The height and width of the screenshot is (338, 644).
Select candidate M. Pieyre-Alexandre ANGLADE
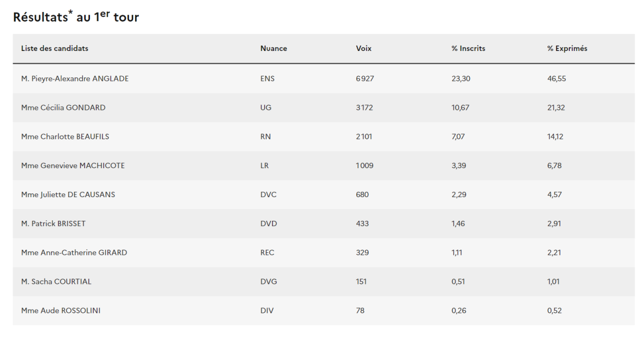pyautogui.click(x=75, y=79)
